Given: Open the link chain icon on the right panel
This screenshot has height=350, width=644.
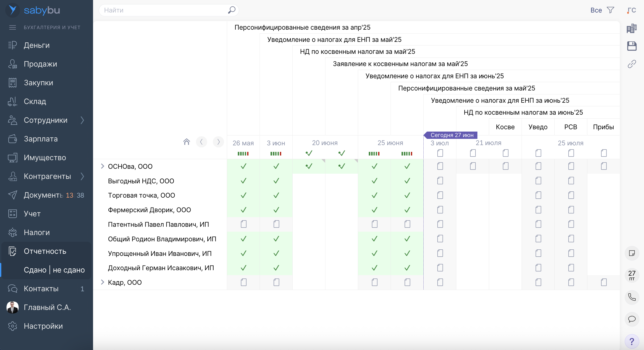Looking at the screenshot, I should point(632,64).
